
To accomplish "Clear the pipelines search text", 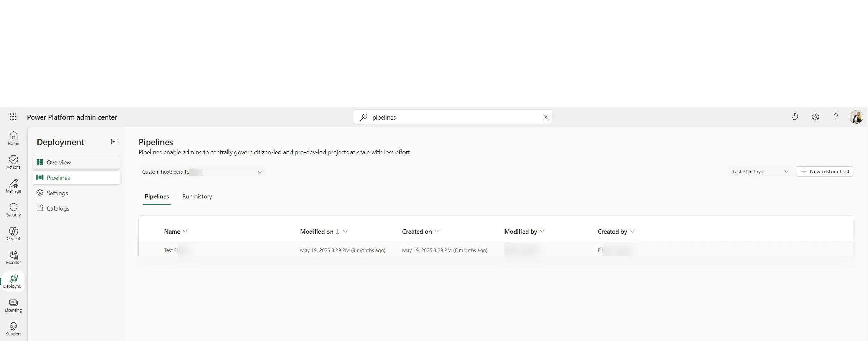I will 546,117.
